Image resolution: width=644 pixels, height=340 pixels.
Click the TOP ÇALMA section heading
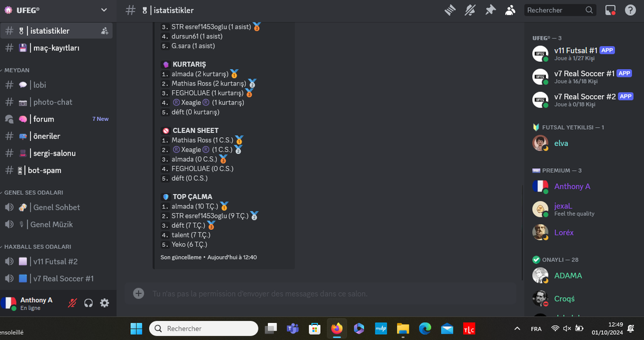click(x=192, y=197)
